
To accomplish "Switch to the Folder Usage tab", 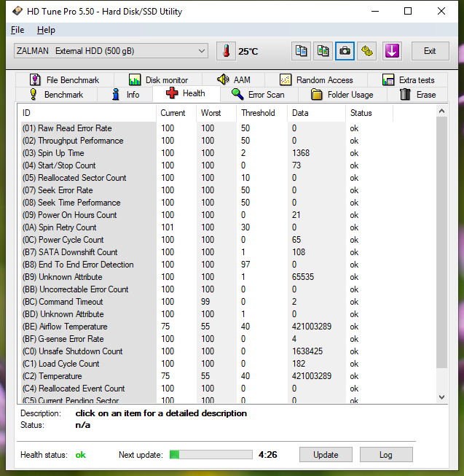I will pyautogui.click(x=342, y=95).
